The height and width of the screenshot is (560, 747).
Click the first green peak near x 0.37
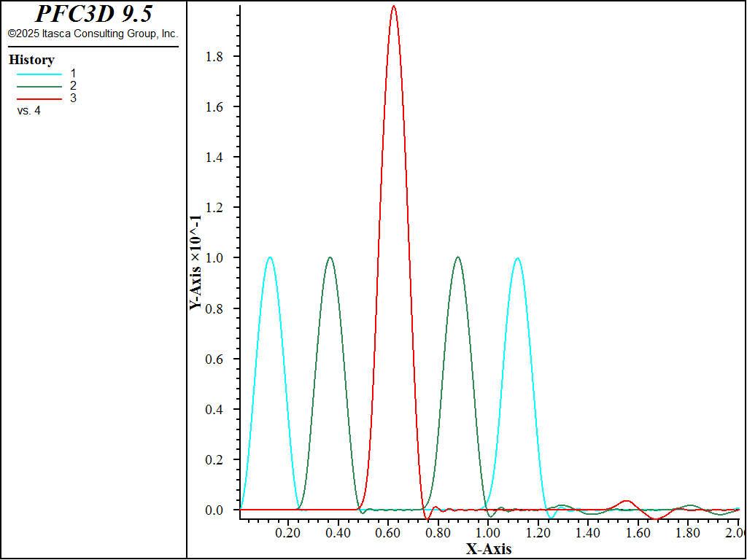point(330,257)
